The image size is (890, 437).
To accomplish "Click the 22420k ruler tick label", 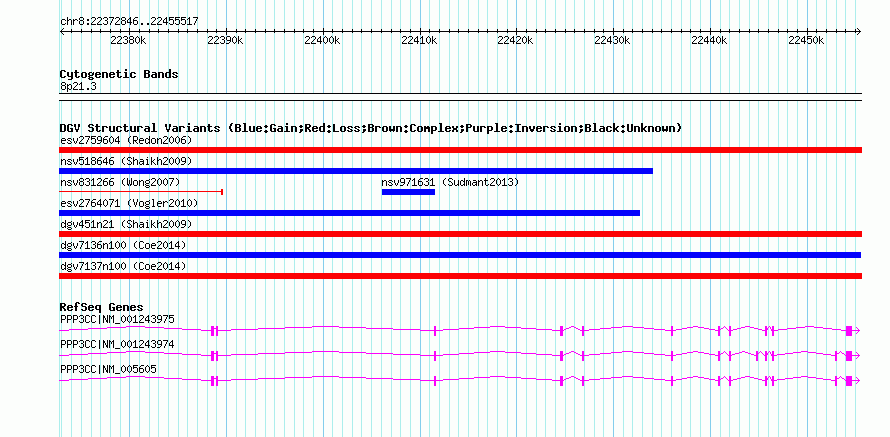I will click(x=515, y=40).
